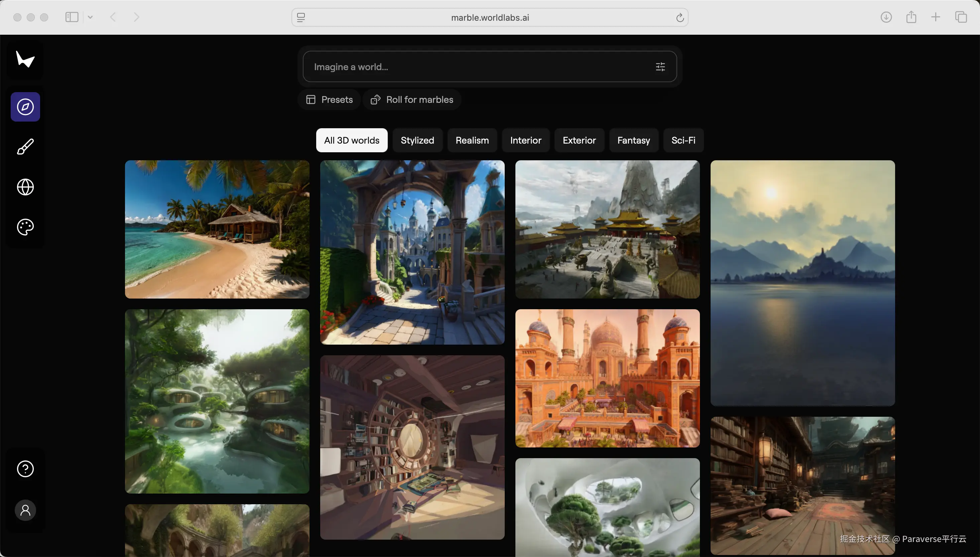The image size is (980, 557).
Task: Switch to the Sci-Fi filter tab
Action: (683, 140)
